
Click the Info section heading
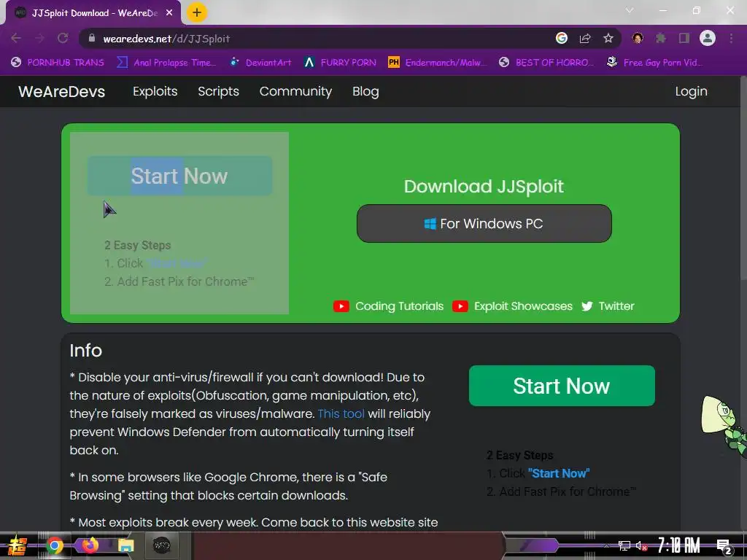(x=86, y=351)
